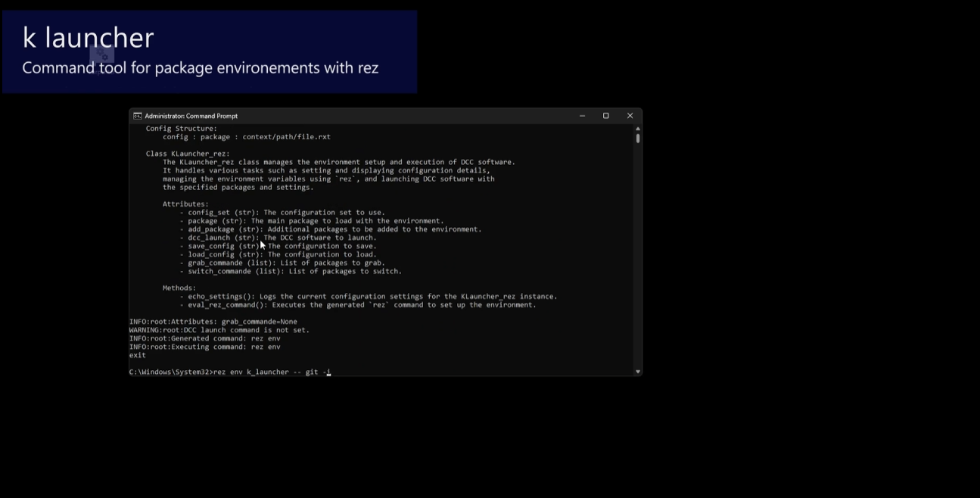Click the 'echo_settings()' method line
This screenshot has height=498, width=980.
(x=369, y=297)
